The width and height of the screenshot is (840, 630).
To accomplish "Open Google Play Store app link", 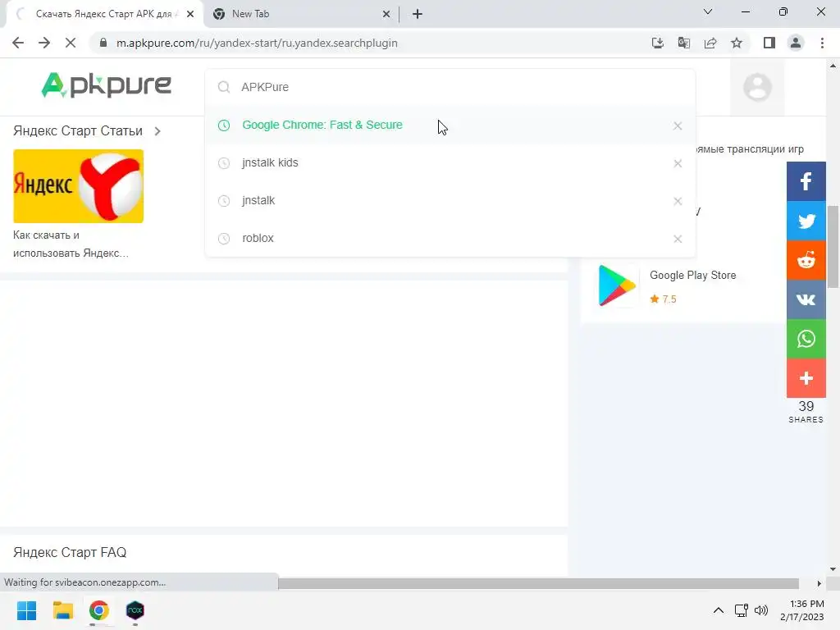I will (x=692, y=275).
